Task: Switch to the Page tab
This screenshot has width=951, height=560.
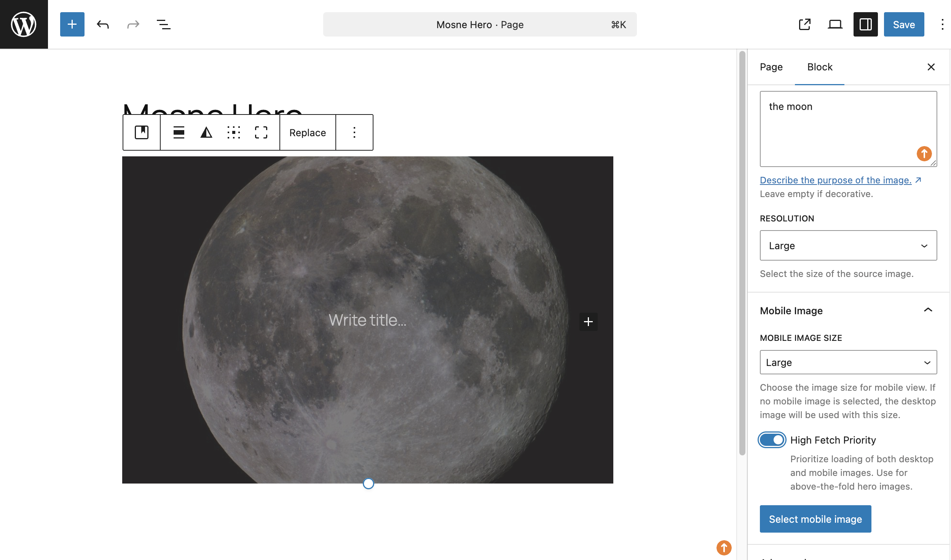Action: point(771,67)
